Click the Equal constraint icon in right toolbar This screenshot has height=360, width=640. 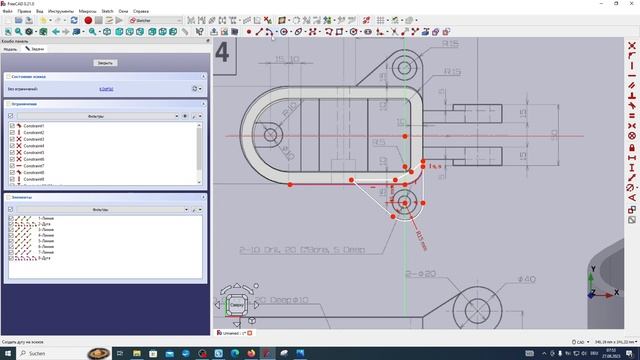tap(632, 116)
